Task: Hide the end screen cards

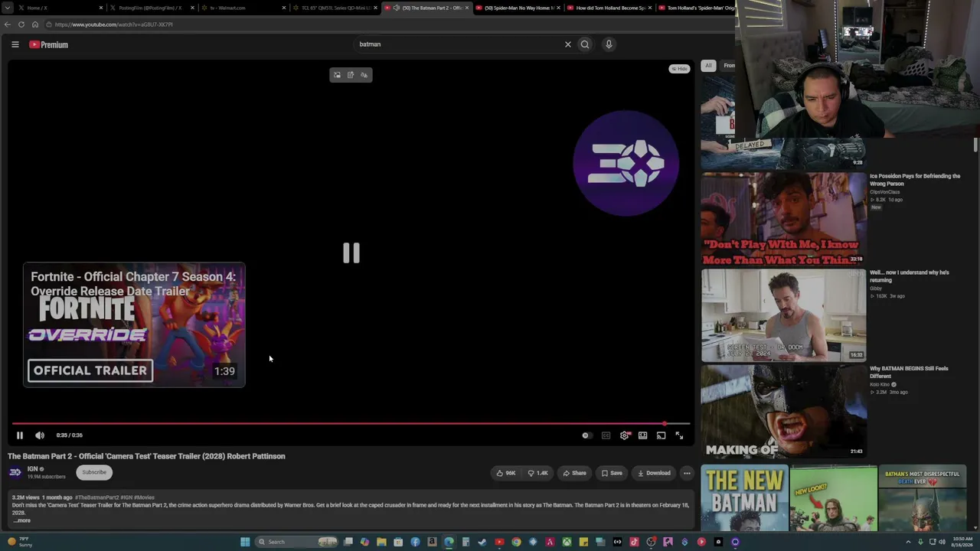Action: (x=679, y=69)
